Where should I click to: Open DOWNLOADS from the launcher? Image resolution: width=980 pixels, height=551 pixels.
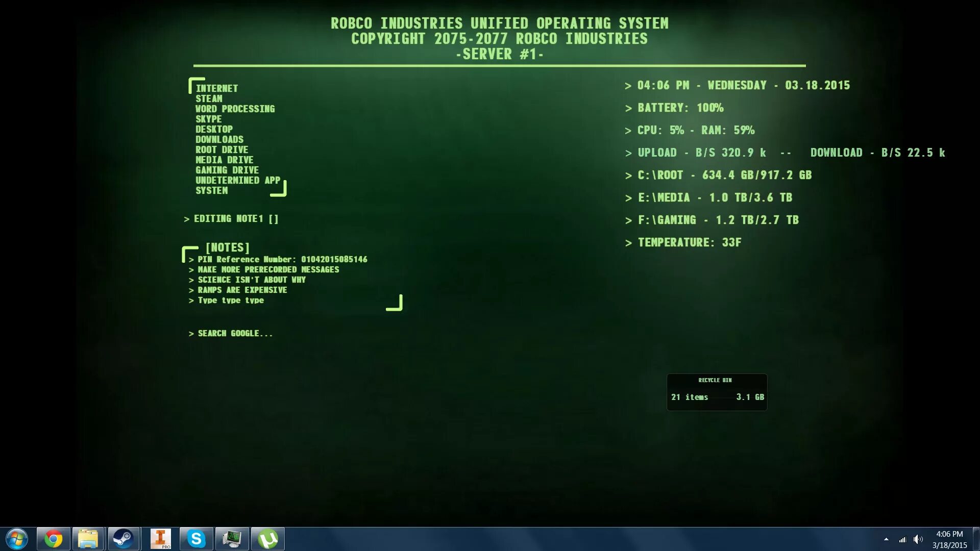pos(219,139)
